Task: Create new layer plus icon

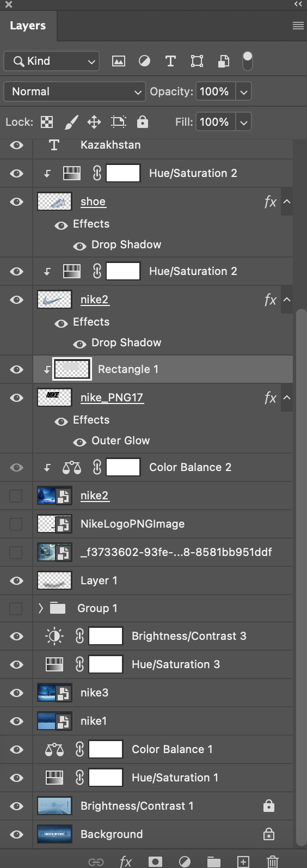Action: pyautogui.click(x=243, y=861)
